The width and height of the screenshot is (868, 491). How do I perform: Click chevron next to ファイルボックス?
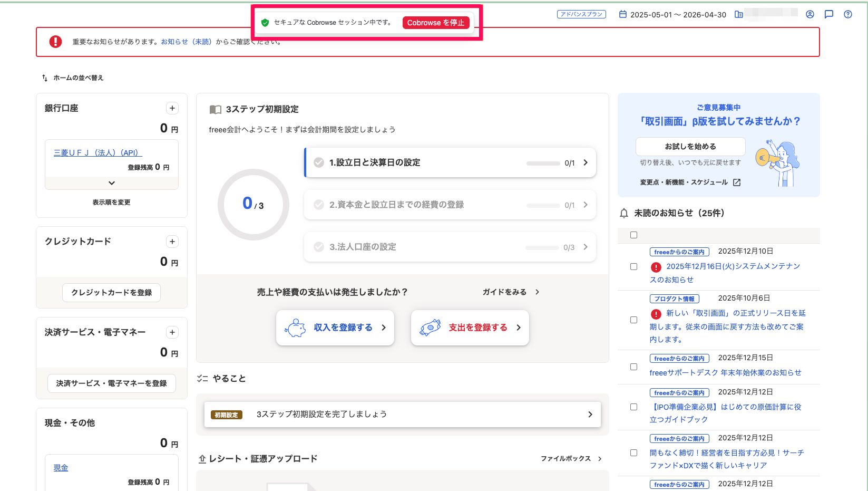600,459
